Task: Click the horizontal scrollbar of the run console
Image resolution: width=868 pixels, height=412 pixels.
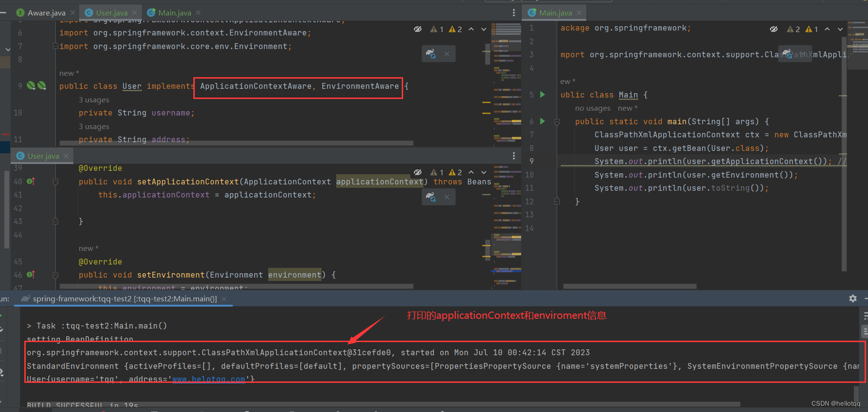Action: click(379, 404)
